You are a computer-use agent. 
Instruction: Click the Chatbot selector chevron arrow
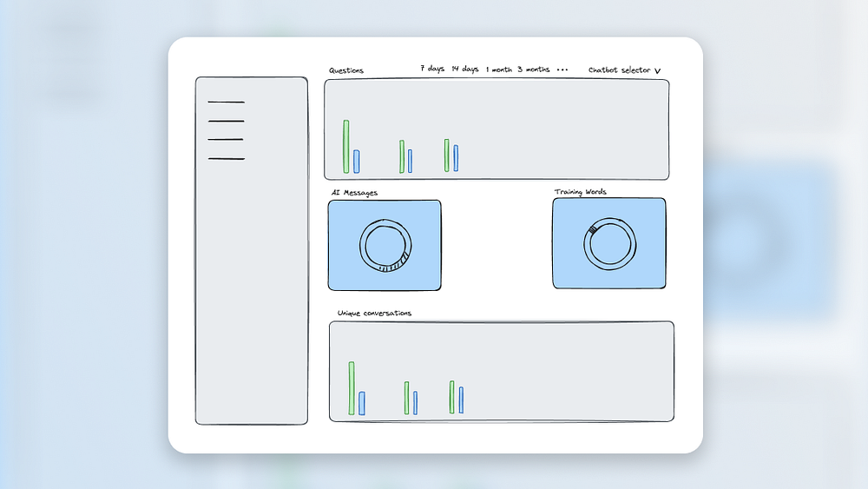(658, 71)
